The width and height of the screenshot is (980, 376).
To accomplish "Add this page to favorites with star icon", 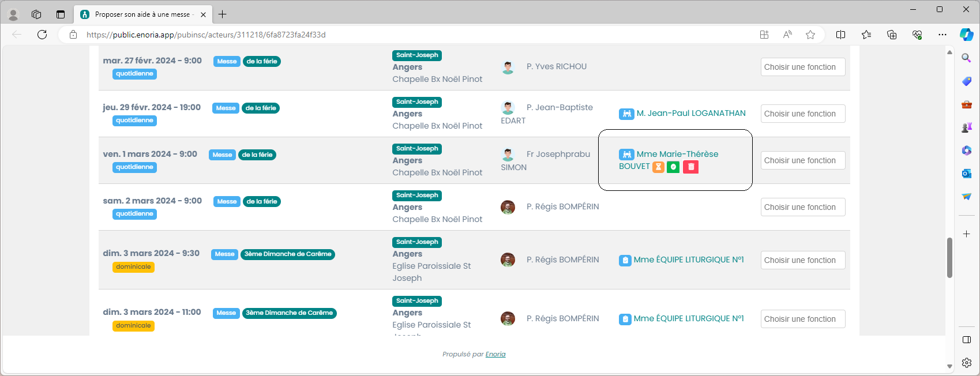I will (810, 35).
